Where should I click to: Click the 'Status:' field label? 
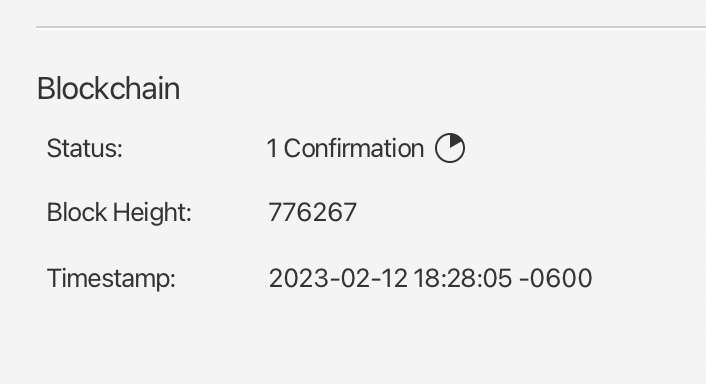pos(85,148)
